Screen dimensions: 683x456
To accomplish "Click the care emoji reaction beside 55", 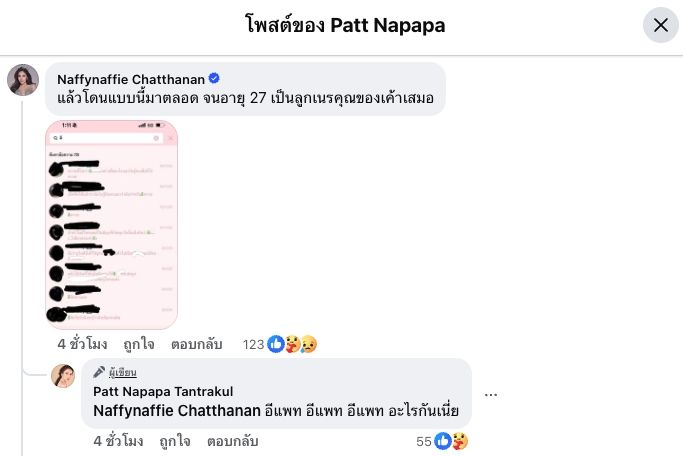I will 460,441.
